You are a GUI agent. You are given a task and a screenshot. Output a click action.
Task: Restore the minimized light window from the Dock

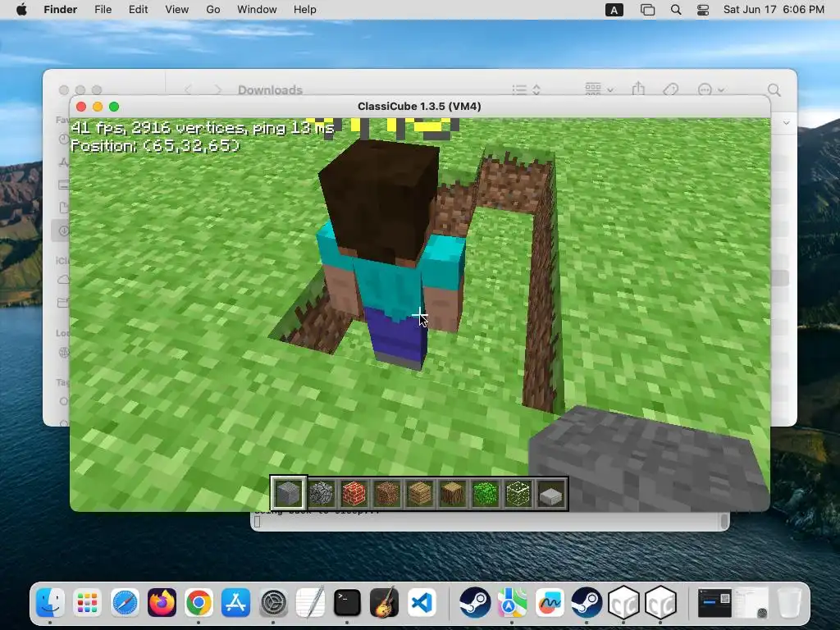pyautogui.click(x=751, y=603)
